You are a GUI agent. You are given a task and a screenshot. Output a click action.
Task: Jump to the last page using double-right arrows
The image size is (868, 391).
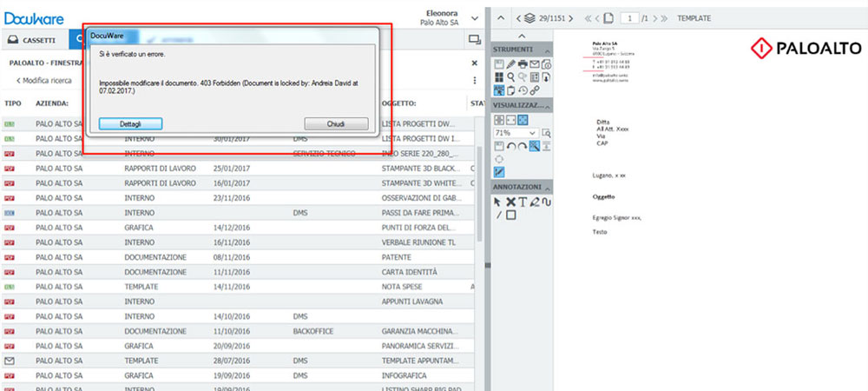coord(664,18)
